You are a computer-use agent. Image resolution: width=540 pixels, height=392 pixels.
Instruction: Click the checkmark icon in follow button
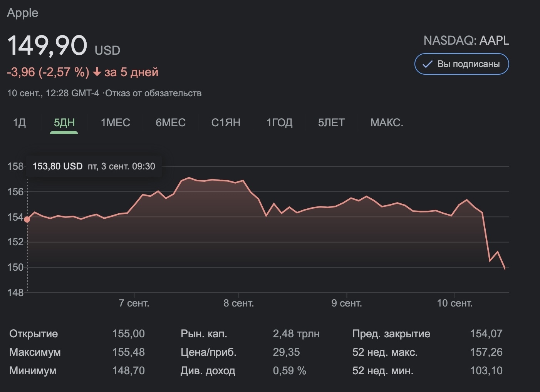point(428,64)
